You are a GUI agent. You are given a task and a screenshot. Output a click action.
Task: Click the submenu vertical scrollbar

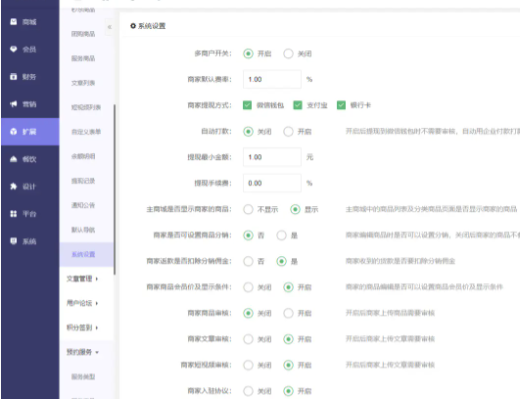pyautogui.click(x=115, y=189)
